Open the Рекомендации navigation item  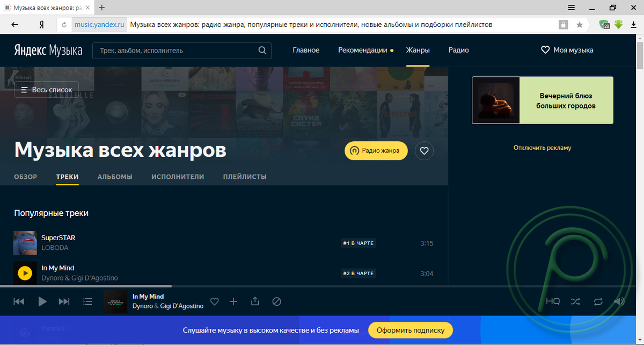click(x=363, y=50)
